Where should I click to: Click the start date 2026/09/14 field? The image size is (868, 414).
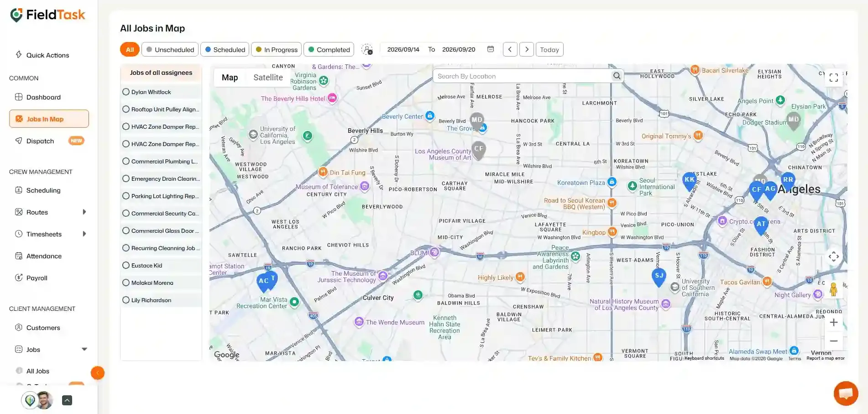point(403,49)
